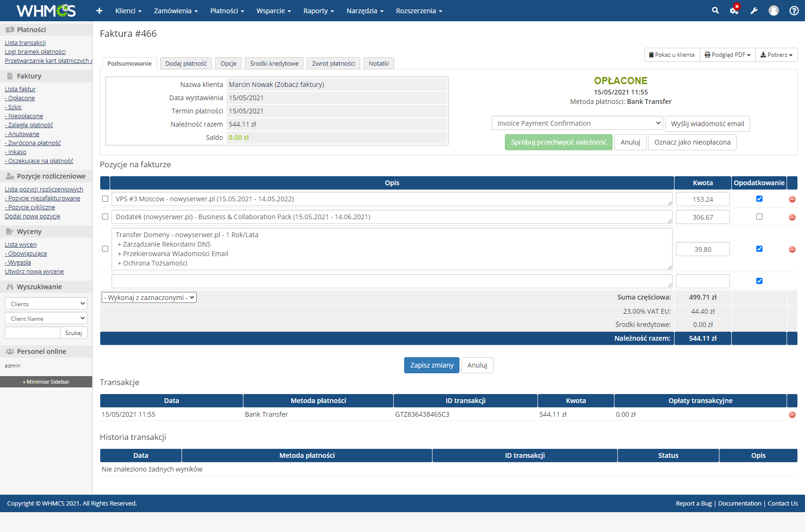The width and height of the screenshot is (805, 532).
Task: Open automation status via the gear icon
Action: (x=735, y=10)
